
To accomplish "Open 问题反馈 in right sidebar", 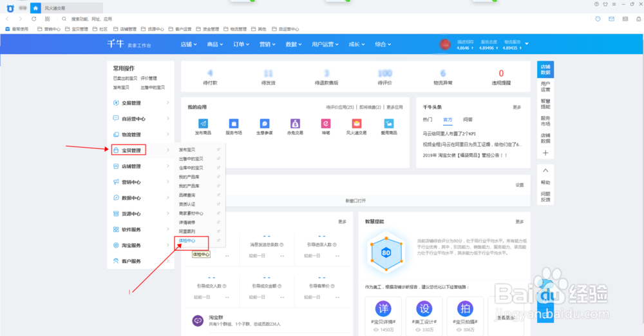I will pyautogui.click(x=545, y=197).
